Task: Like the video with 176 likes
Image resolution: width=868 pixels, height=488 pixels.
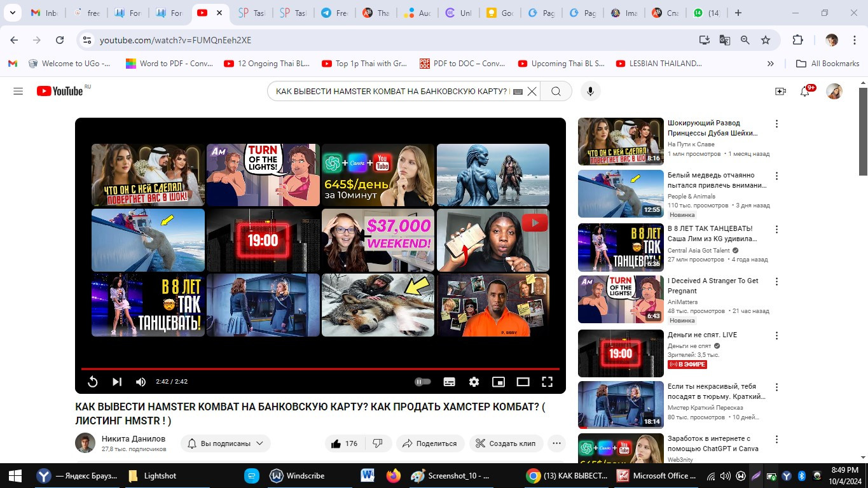Action: point(344,443)
